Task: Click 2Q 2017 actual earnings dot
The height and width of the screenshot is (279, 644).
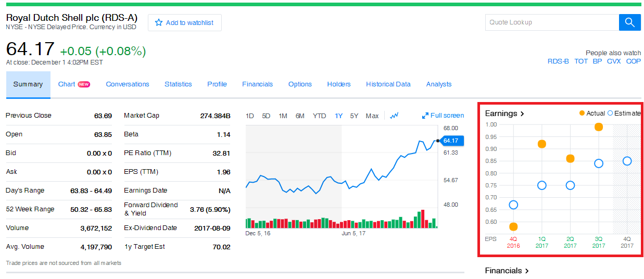Action: click(x=570, y=159)
